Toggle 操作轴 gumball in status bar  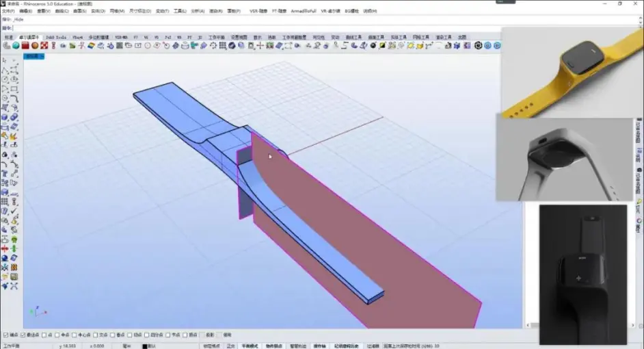[x=319, y=346]
